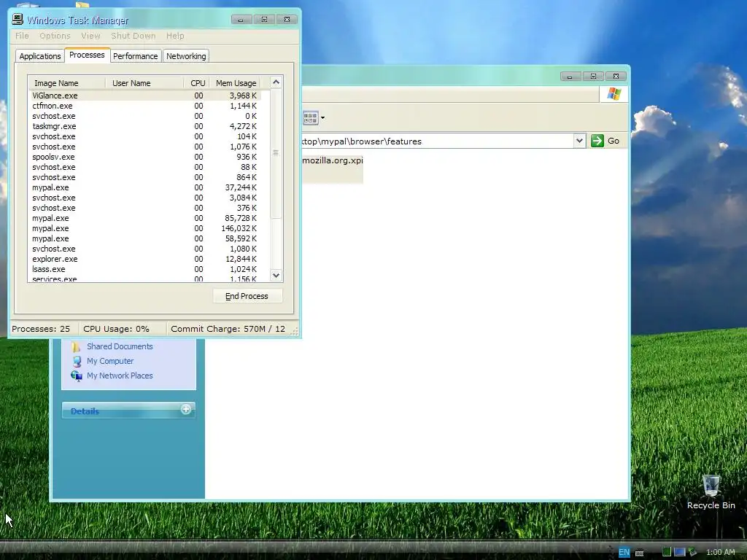Screen dimensions: 747x560
Task: Click the process list scroll up arrow
Action: pyautogui.click(x=276, y=82)
